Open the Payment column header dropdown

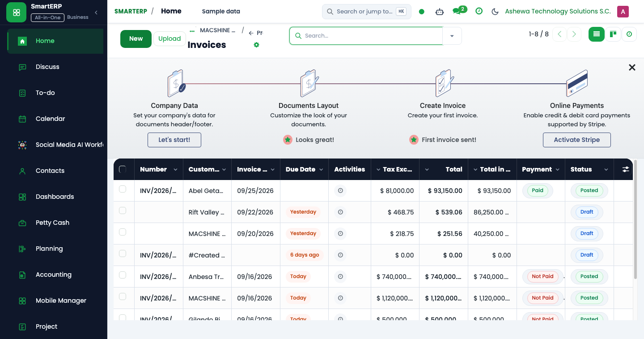click(558, 170)
